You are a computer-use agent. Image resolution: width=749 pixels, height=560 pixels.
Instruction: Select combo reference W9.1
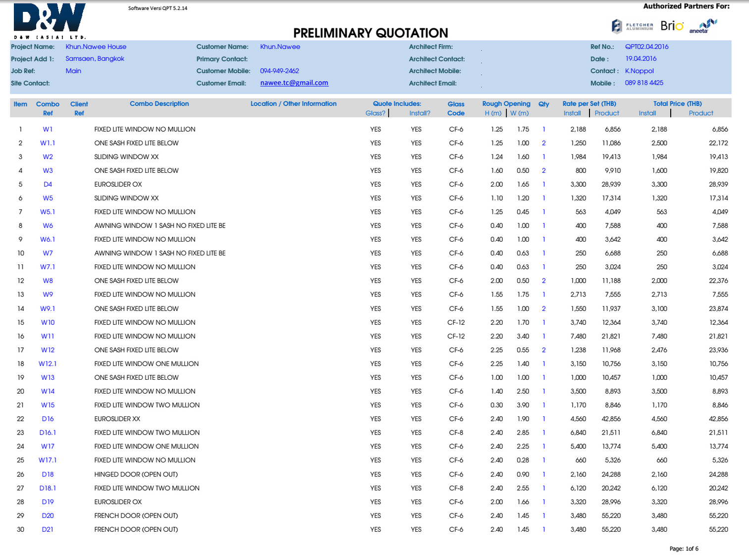[48, 308]
